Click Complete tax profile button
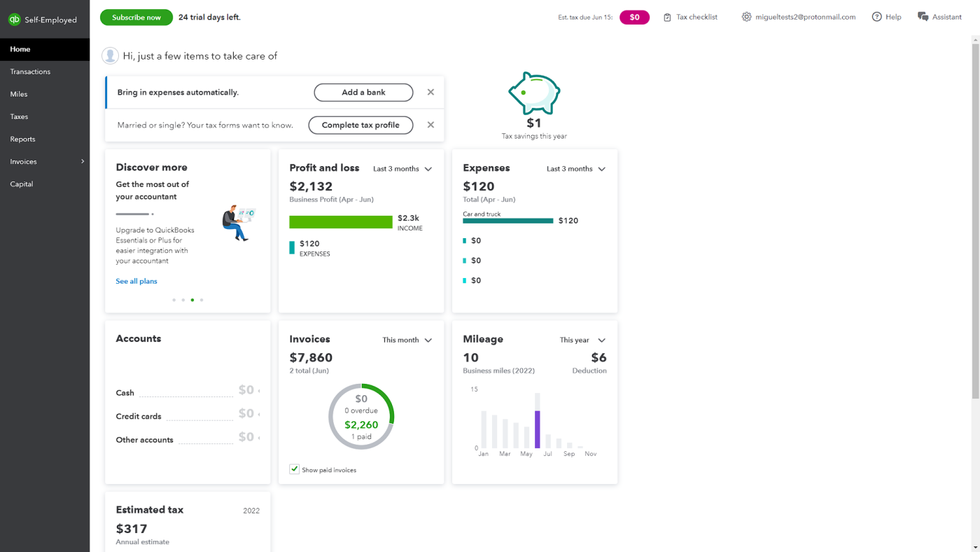This screenshot has width=980, height=552. pyautogui.click(x=360, y=125)
